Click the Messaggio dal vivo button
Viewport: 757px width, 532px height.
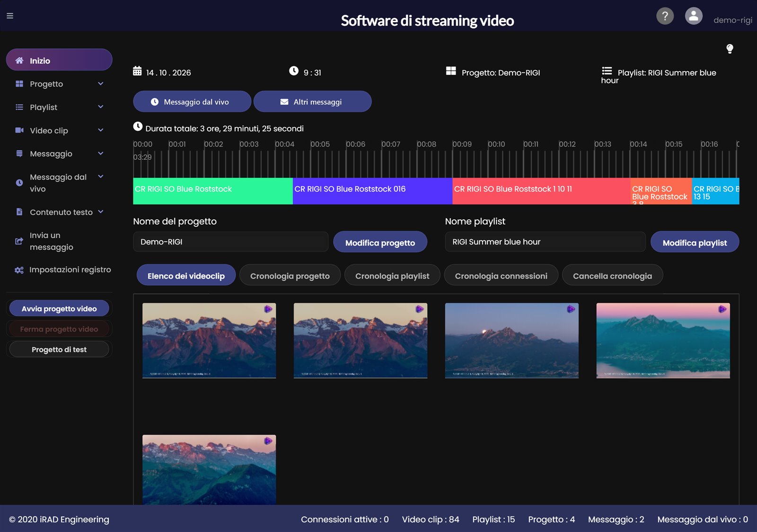[x=192, y=102]
